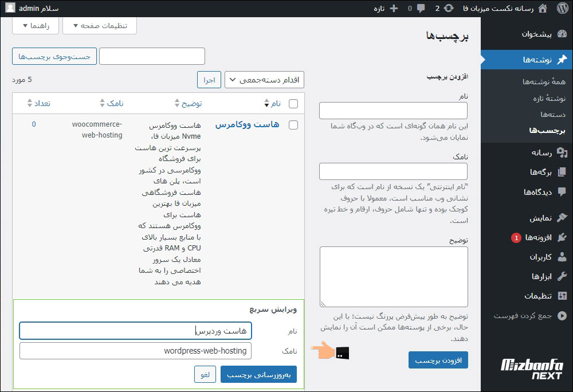The image size is (573, 392).
Task: Sort by نام column arrows
Action: tap(266, 103)
